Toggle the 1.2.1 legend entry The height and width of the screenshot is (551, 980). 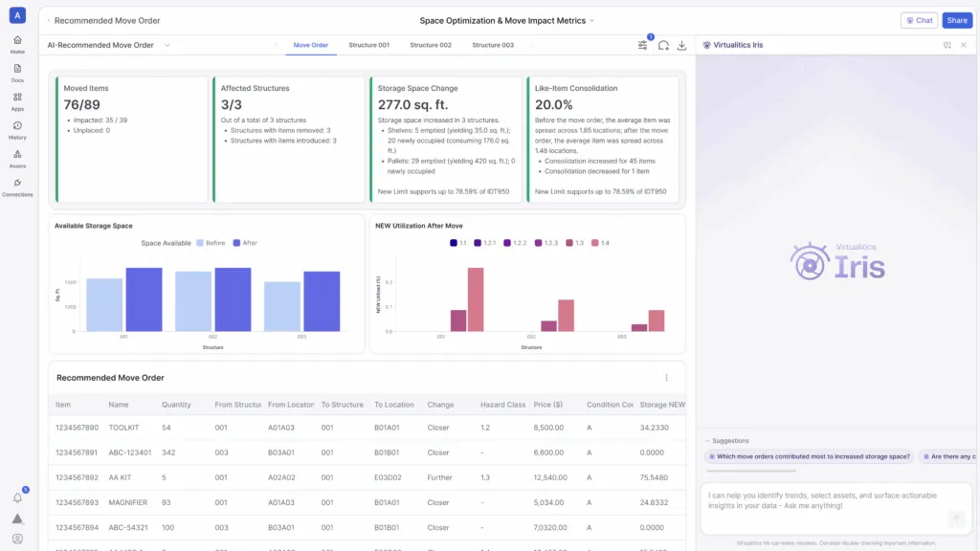(484, 243)
